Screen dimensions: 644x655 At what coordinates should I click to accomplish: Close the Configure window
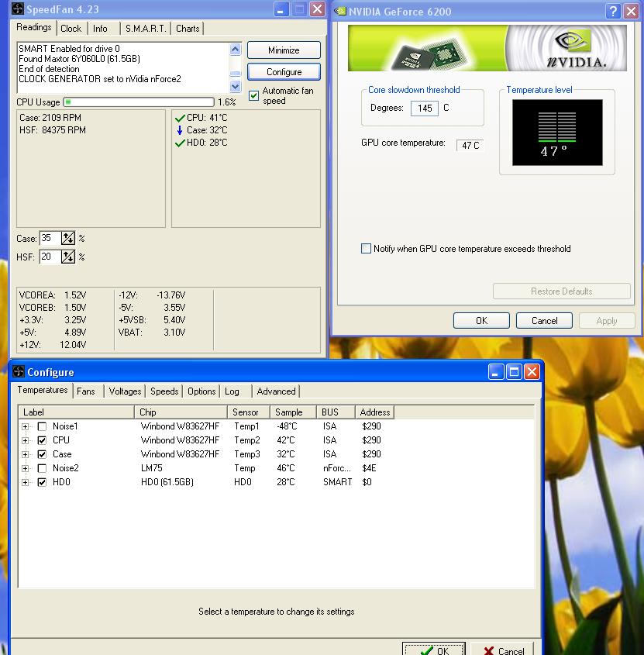(532, 371)
